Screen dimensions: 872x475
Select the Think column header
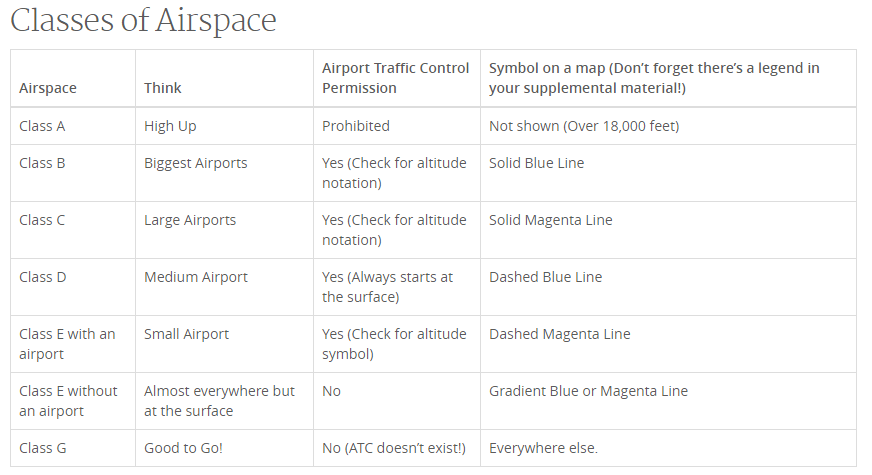tap(224, 78)
